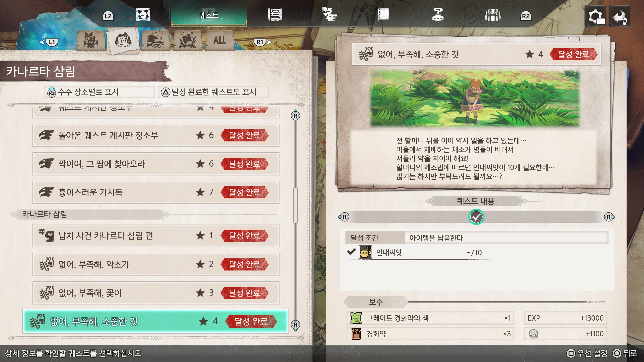This screenshot has width=644, height=362.
Task: Open the notebook icon in top bar
Action: [x=383, y=15]
